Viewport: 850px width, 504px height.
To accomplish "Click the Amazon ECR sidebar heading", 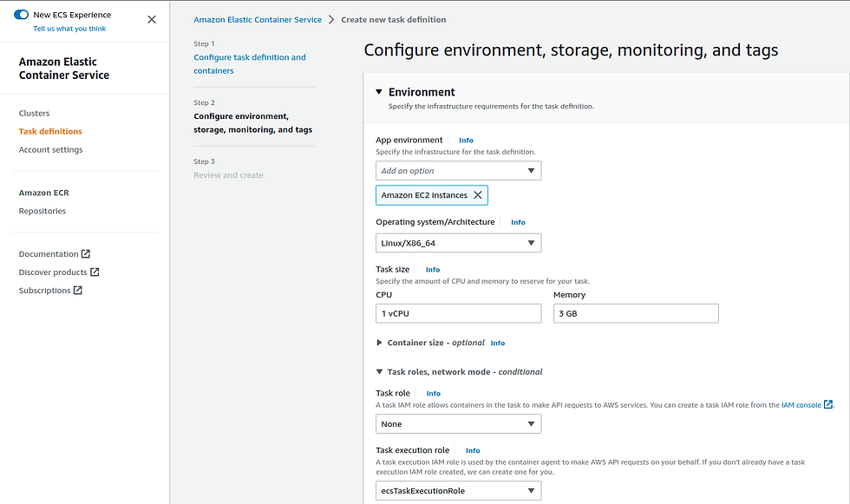I will pyautogui.click(x=44, y=193).
